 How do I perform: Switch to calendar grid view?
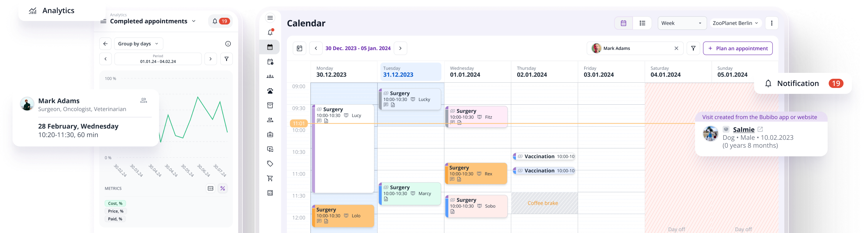624,23
